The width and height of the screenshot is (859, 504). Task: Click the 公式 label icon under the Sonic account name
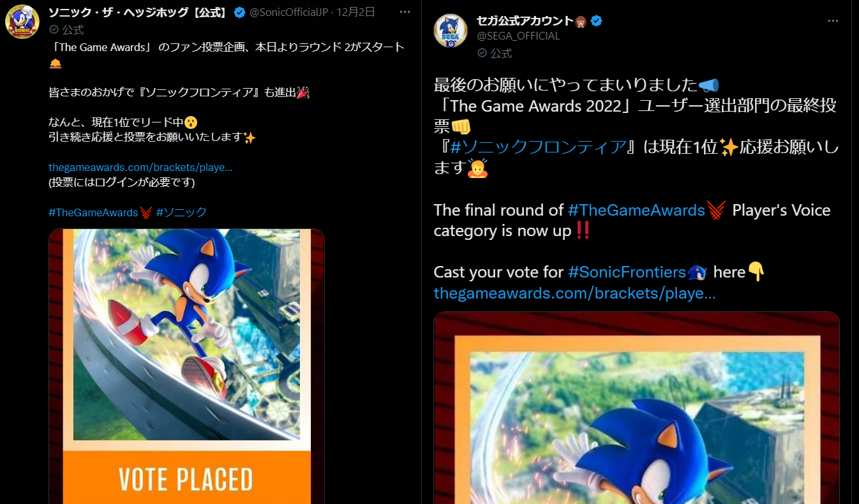click(54, 29)
